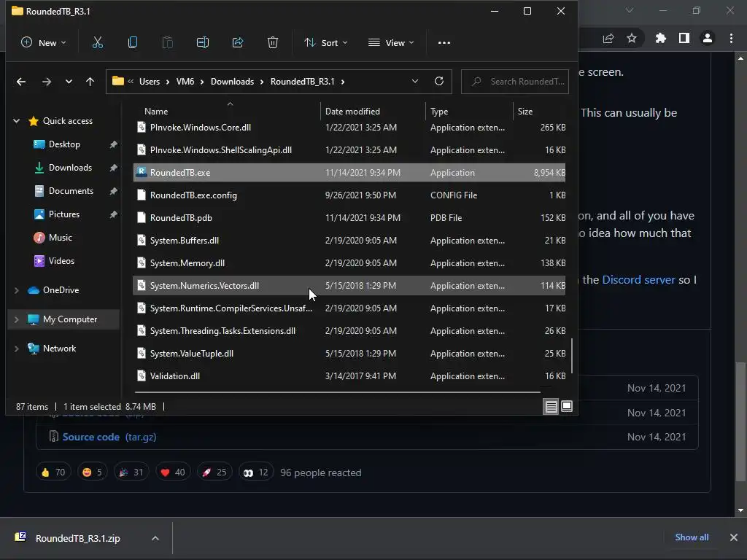Refresh the RoundedTB_R3.1 folder view

pyautogui.click(x=439, y=82)
